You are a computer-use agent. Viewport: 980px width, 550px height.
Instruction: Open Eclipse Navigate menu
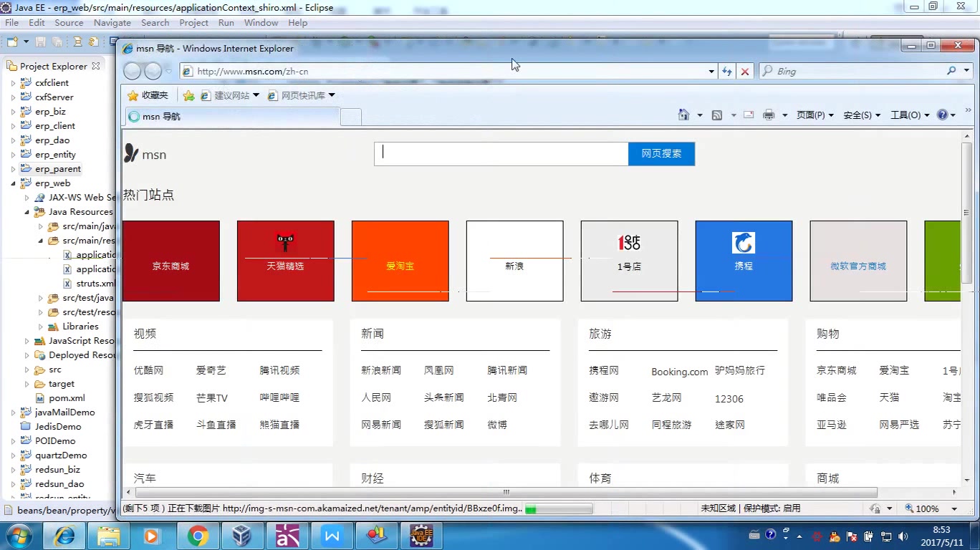coord(112,22)
